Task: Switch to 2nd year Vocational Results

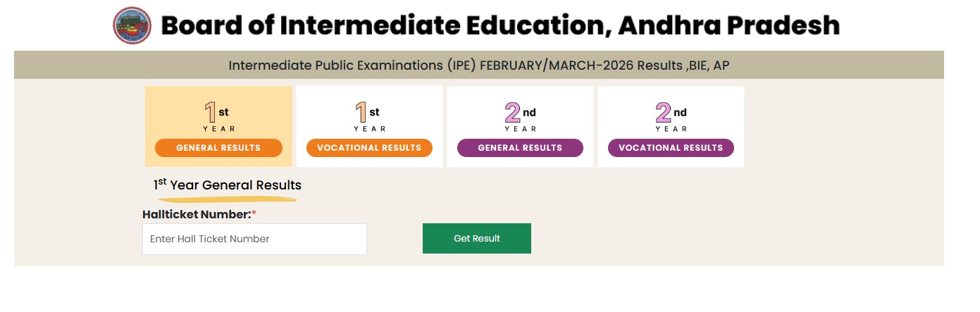Action: point(671,148)
